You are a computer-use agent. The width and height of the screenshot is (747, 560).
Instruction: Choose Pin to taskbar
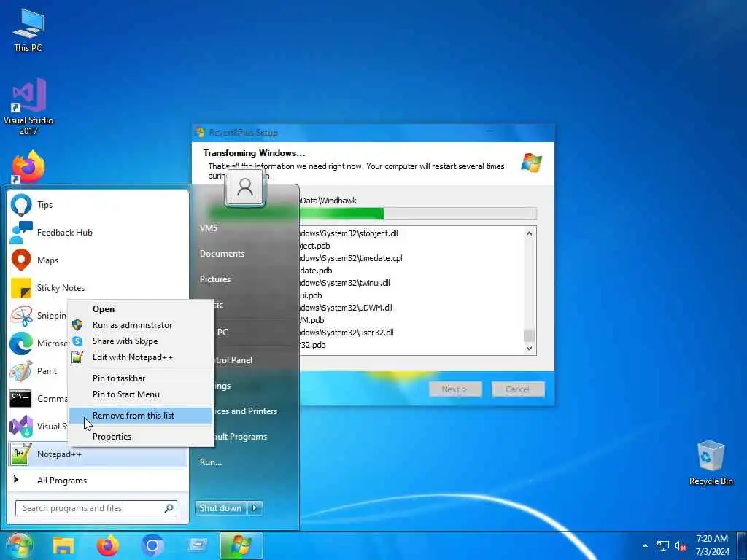141,378
